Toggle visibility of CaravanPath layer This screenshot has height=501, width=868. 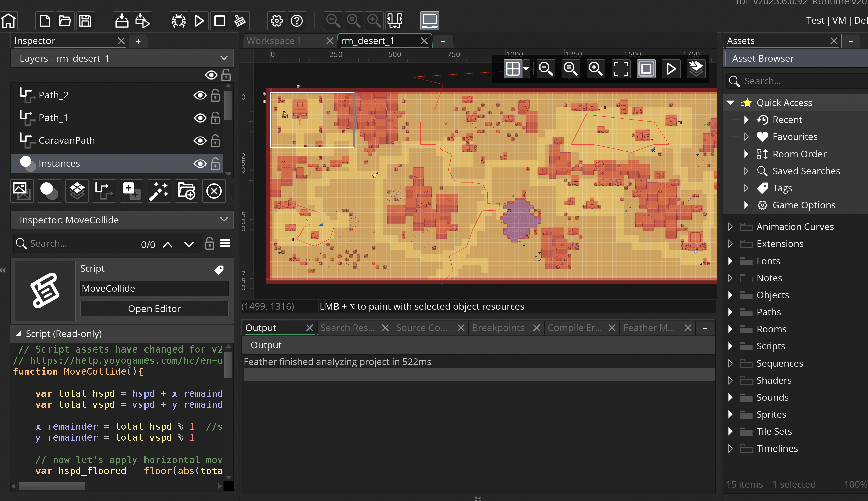(x=200, y=141)
